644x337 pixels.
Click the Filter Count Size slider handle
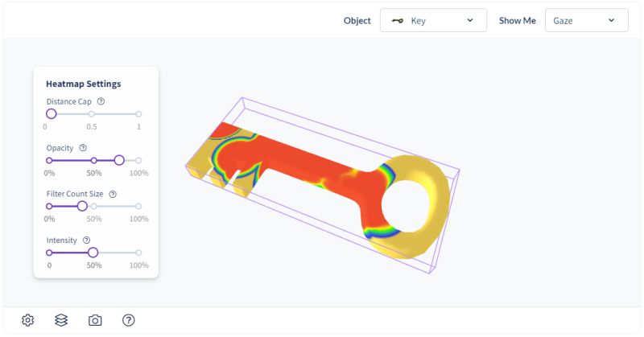click(x=82, y=206)
